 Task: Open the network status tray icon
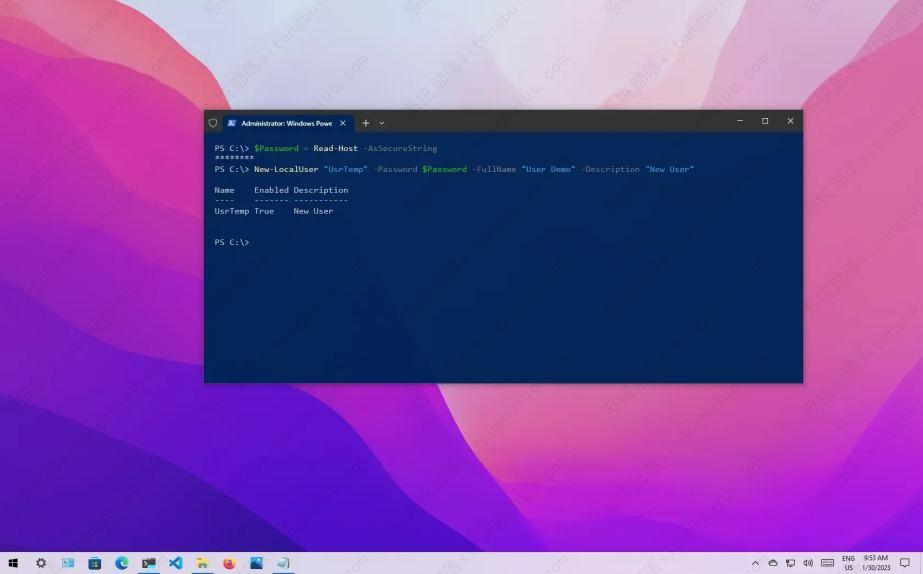791,563
